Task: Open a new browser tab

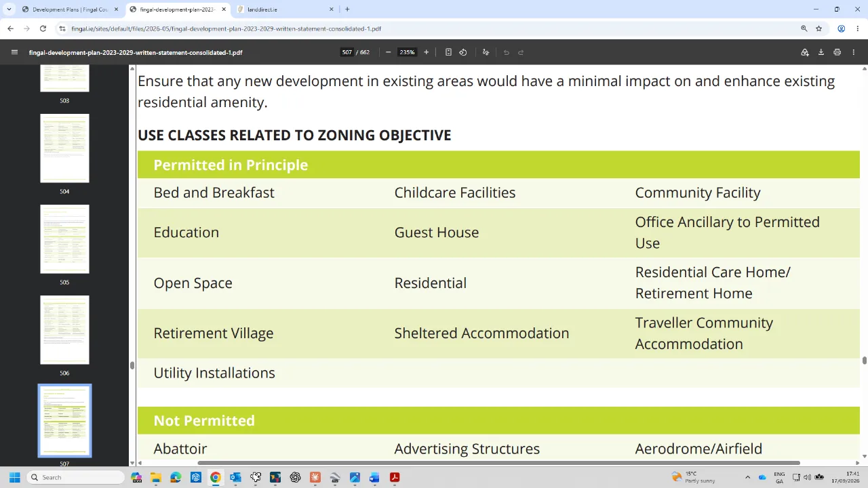Action: (x=347, y=9)
